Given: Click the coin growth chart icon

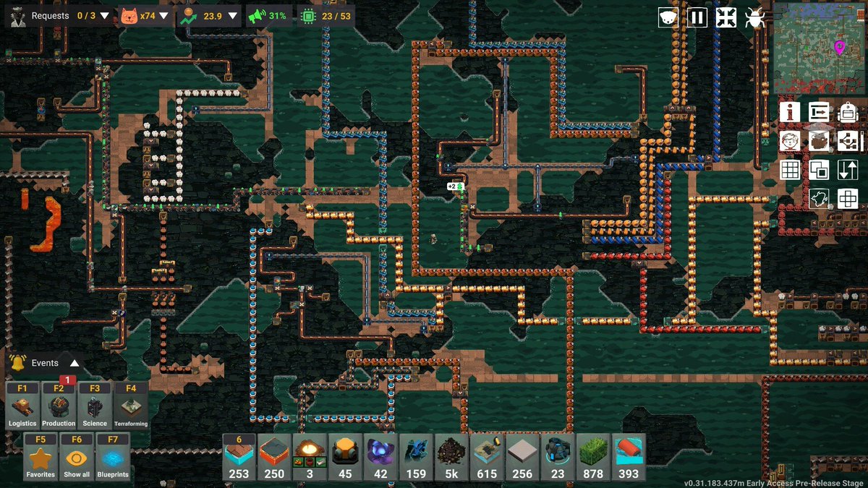Looking at the screenshot, I should [187, 16].
